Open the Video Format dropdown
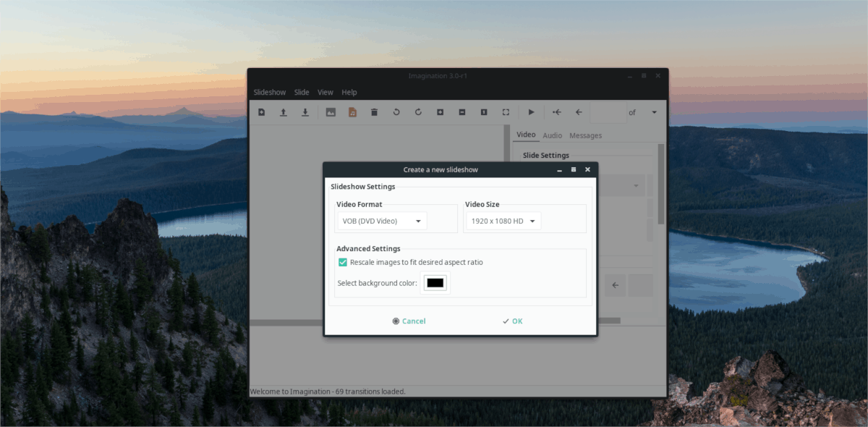Screen dimensions: 868x427 pos(382,221)
